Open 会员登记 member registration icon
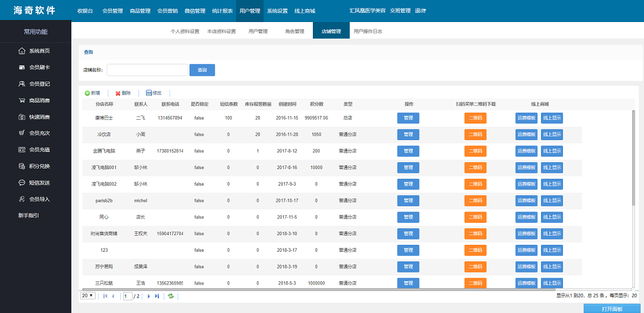644x313 pixels. click(x=21, y=84)
